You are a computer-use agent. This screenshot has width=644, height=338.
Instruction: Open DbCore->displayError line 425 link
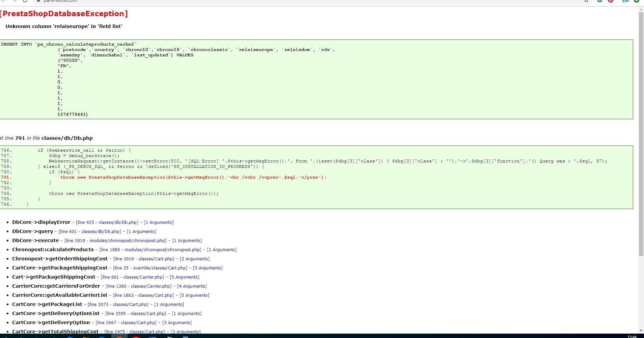pos(107,223)
